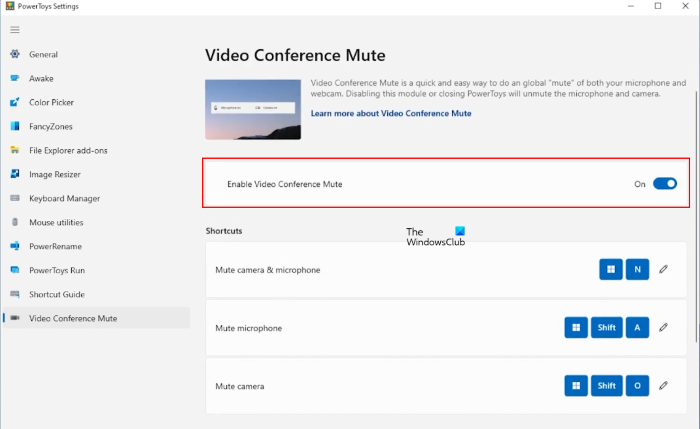
Task: Click the Awake cup icon
Action: pos(15,79)
